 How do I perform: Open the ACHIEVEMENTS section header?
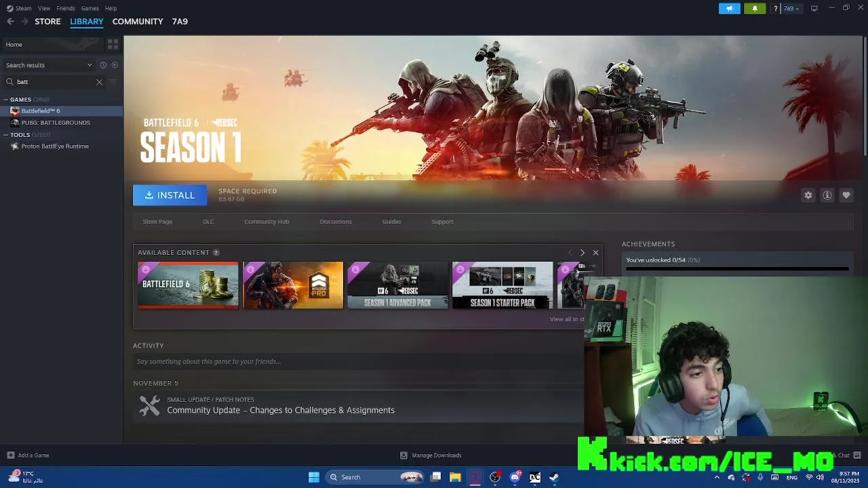[x=648, y=244]
